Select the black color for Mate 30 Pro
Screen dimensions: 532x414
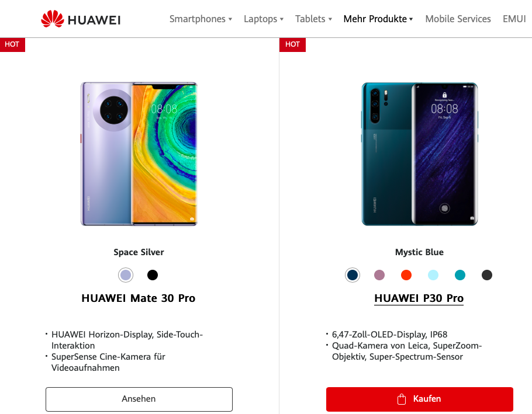153,275
